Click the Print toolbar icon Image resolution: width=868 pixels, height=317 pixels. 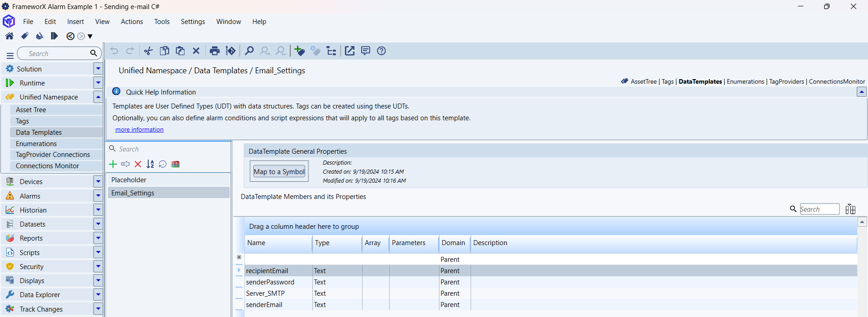click(215, 51)
